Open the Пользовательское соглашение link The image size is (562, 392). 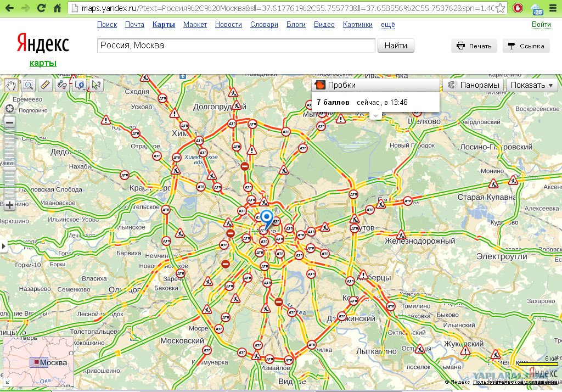click(x=515, y=382)
